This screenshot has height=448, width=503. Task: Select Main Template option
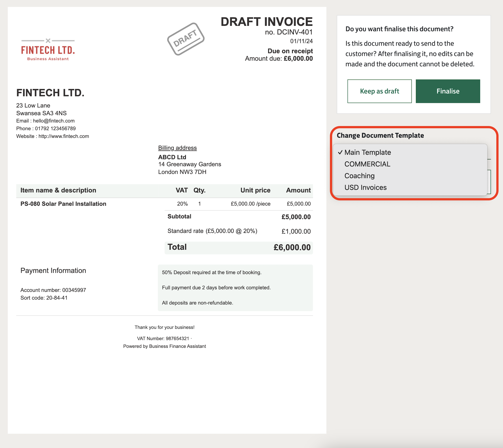[x=367, y=152]
